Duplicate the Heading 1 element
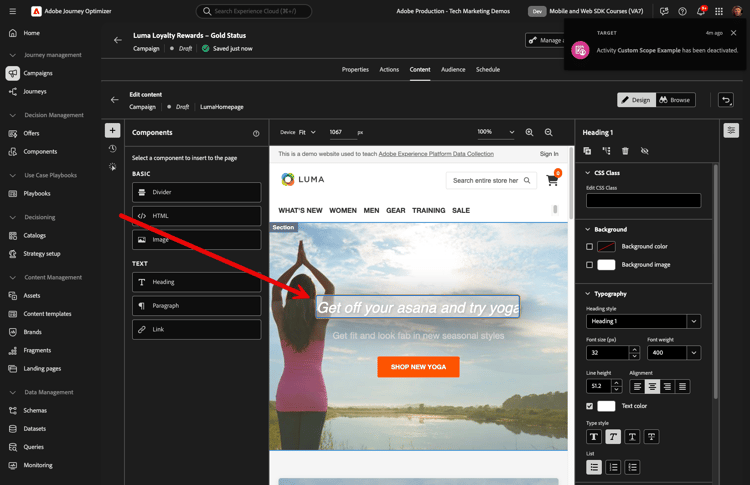The image size is (750, 485). [x=587, y=151]
